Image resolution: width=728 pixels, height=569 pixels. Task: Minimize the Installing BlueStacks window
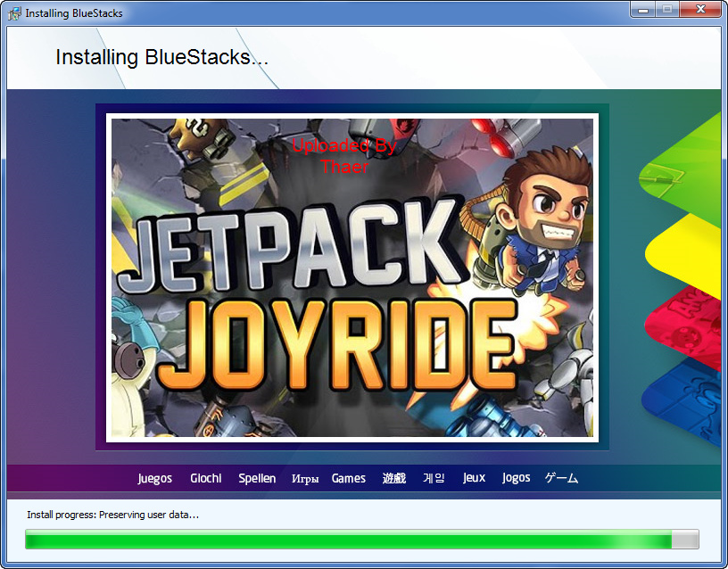coord(643,10)
